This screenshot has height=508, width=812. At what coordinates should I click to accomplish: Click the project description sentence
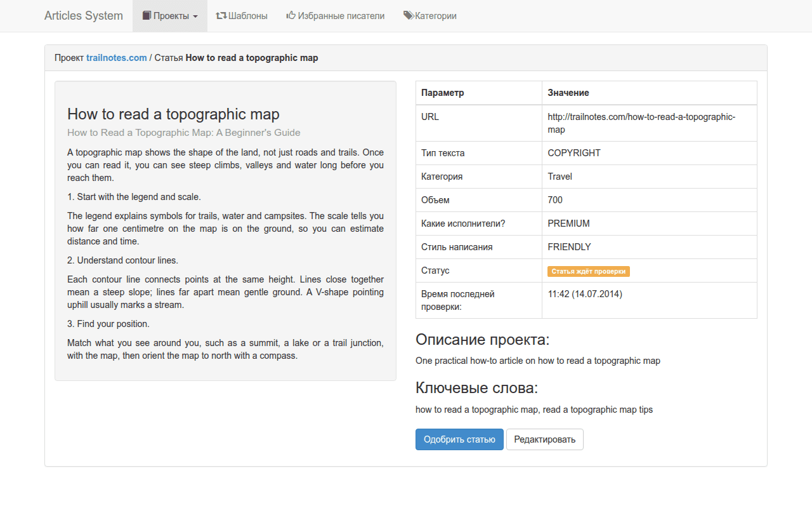point(538,361)
